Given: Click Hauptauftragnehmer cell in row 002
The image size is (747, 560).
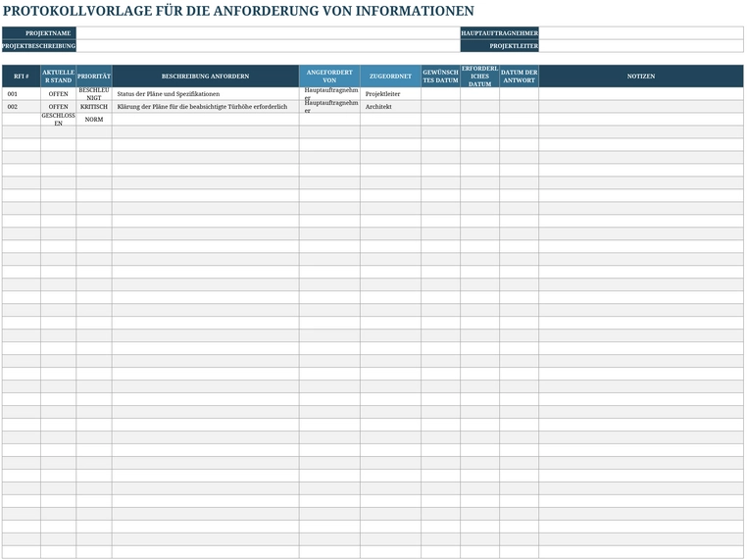Looking at the screenshot, I should tap(329, 107).
